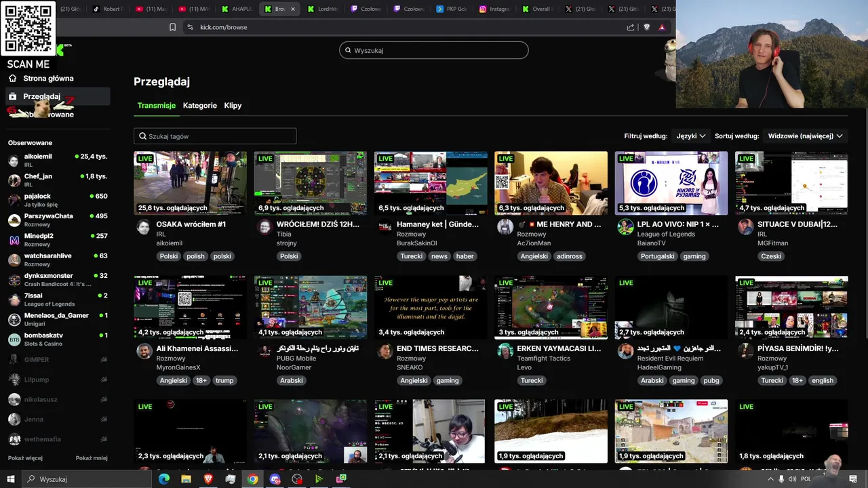Click the news tag under Hamaney stream
Screen dimensions: 868x488
click(x=439, y=256)
